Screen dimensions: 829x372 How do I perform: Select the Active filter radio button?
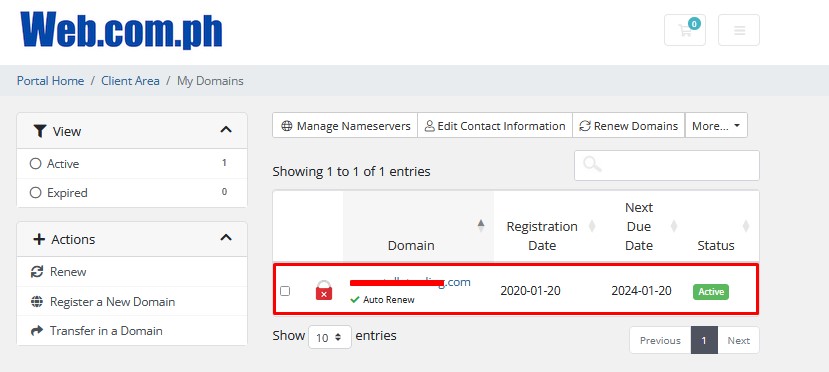click(35, 164)
